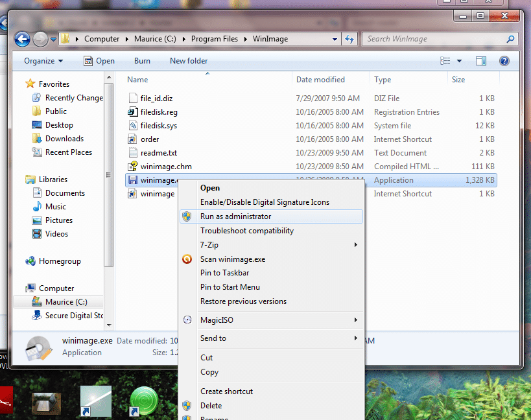Click the navigation pane scroll up arrow

[109, 78]
